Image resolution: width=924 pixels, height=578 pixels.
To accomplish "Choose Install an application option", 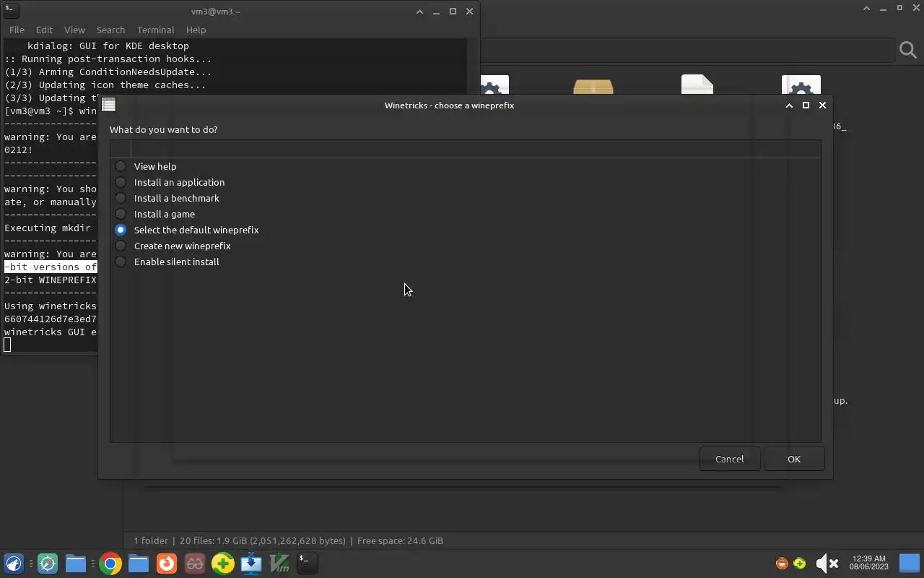I will [x=121, y=182].
